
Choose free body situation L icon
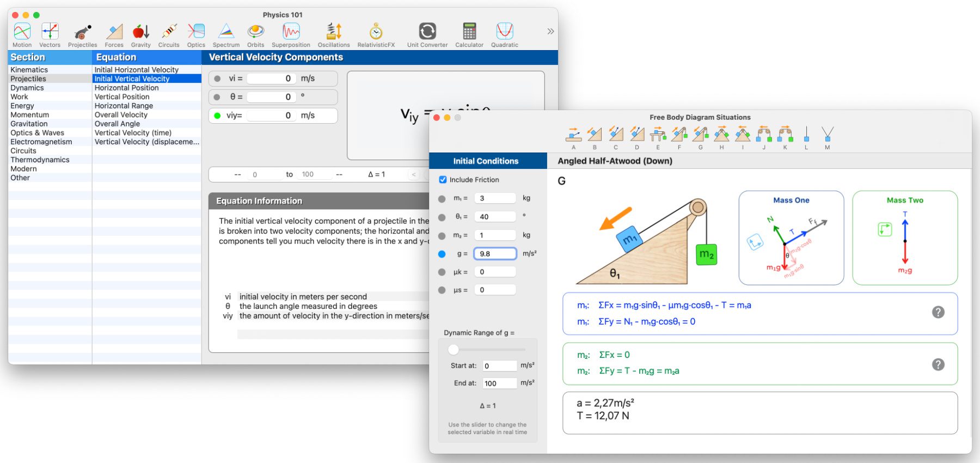806,136
